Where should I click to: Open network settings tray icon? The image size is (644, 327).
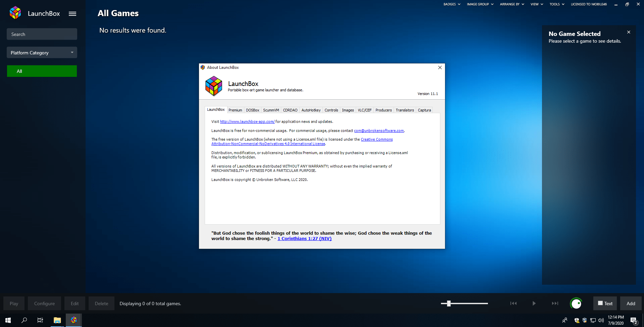593,320
